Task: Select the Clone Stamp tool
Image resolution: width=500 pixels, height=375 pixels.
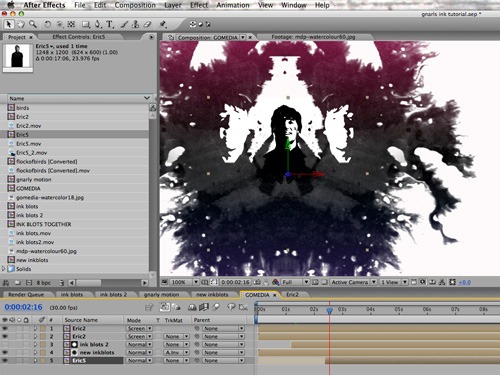Action: (135, 24)
